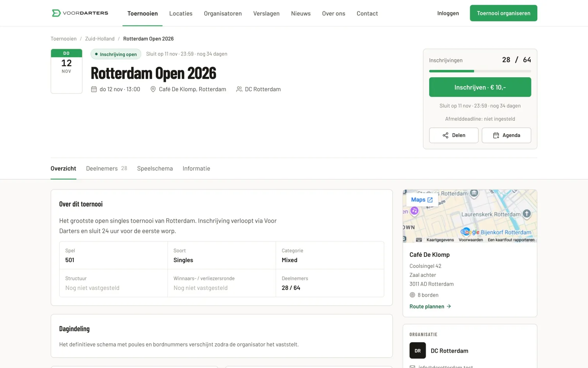Click the Route plannen link
Screen dimensions: 588x368
click(x=430, y=307)
